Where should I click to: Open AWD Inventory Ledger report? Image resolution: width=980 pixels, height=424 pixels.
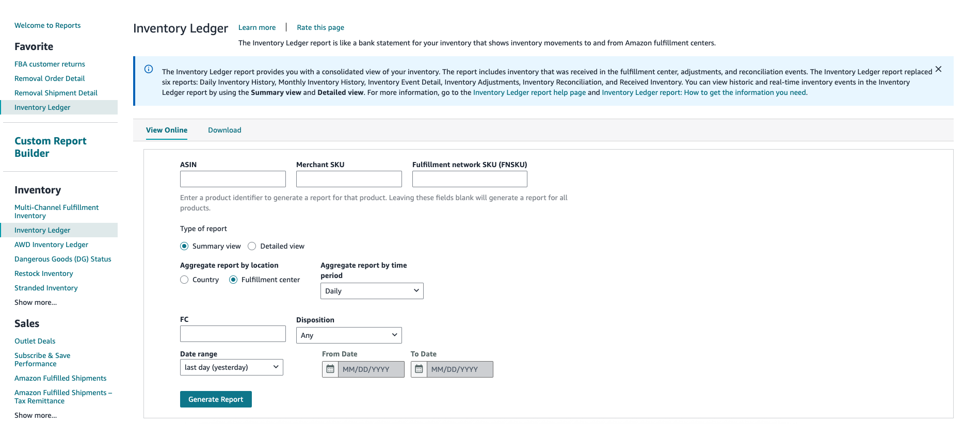51,244
